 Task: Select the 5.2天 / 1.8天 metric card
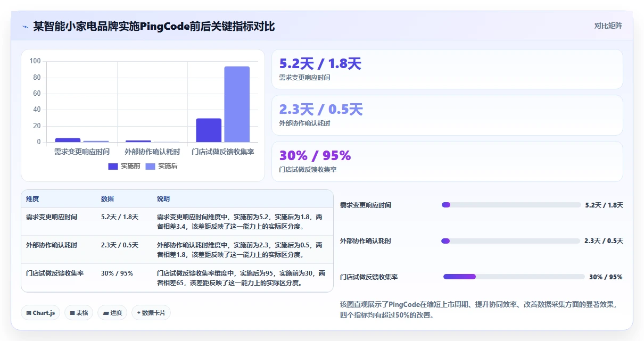point(447,69)
